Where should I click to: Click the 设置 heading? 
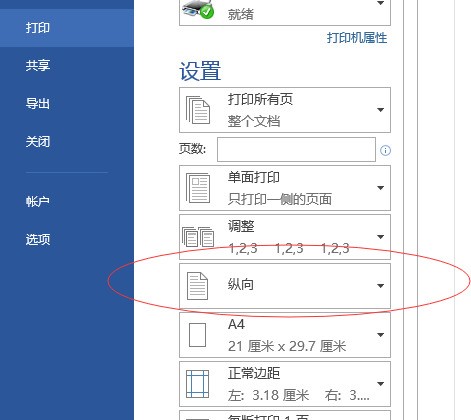click(200, 71)
